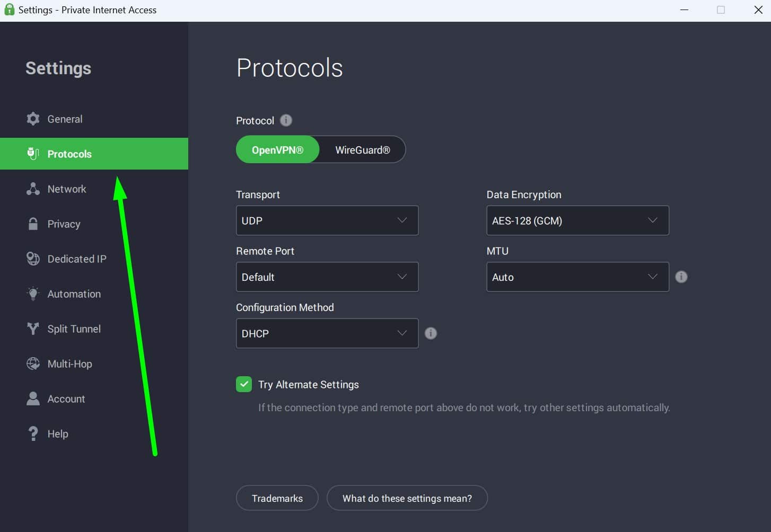Uncheck Try Alternate Settings checkbox
This screenshot has width=771, height=532.
(x=244, y=384)
